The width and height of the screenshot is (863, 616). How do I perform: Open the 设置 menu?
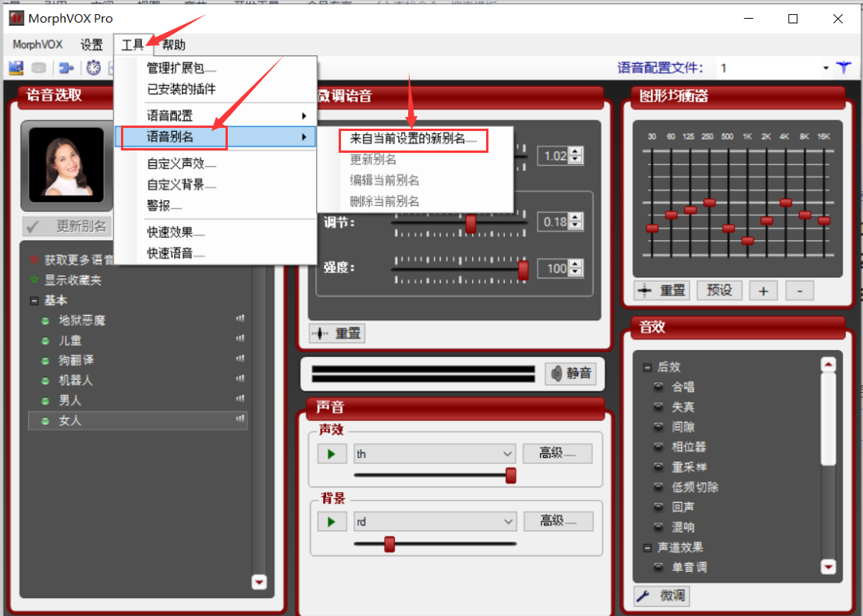91,44
